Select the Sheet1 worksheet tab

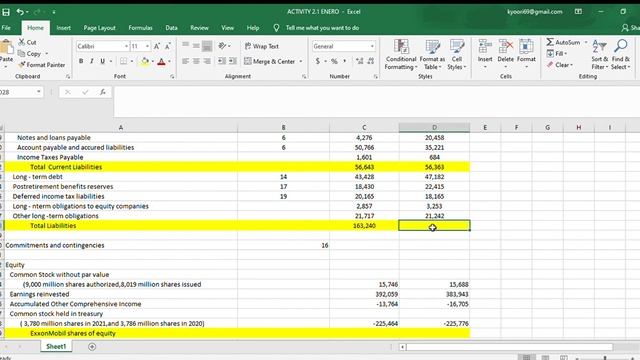tap(56, 347)
